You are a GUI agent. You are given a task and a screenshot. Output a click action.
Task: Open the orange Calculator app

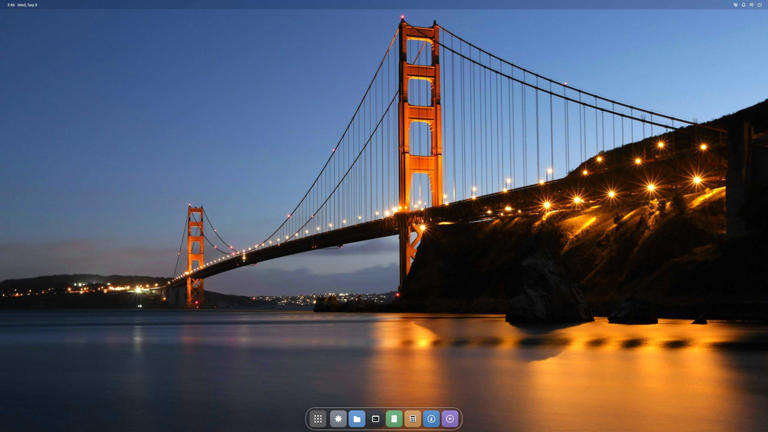pos(412,419)
